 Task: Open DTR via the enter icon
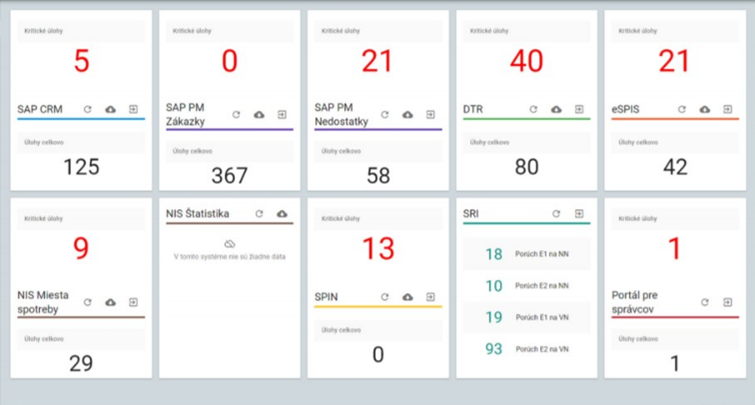(579, 109)
